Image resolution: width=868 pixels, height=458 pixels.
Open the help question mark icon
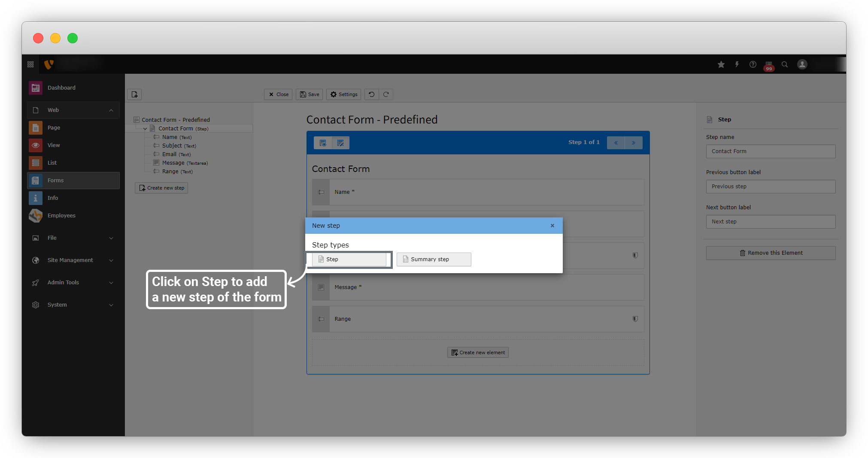753,64
